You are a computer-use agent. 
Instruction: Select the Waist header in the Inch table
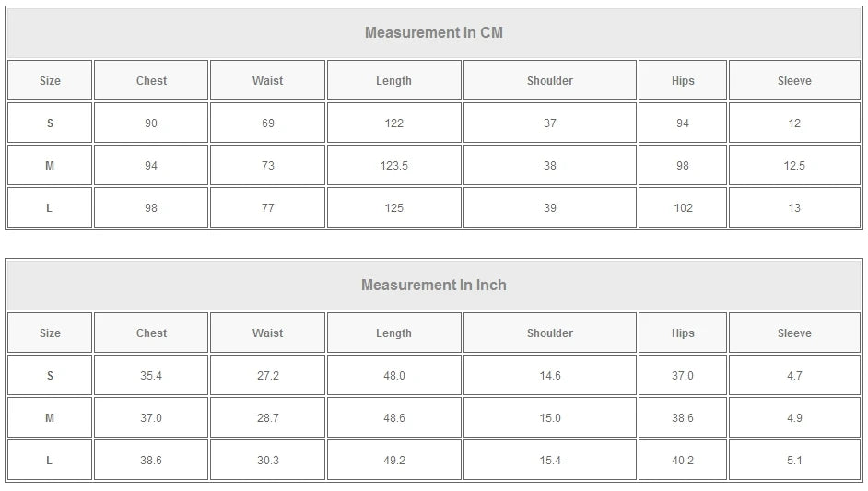267,333
